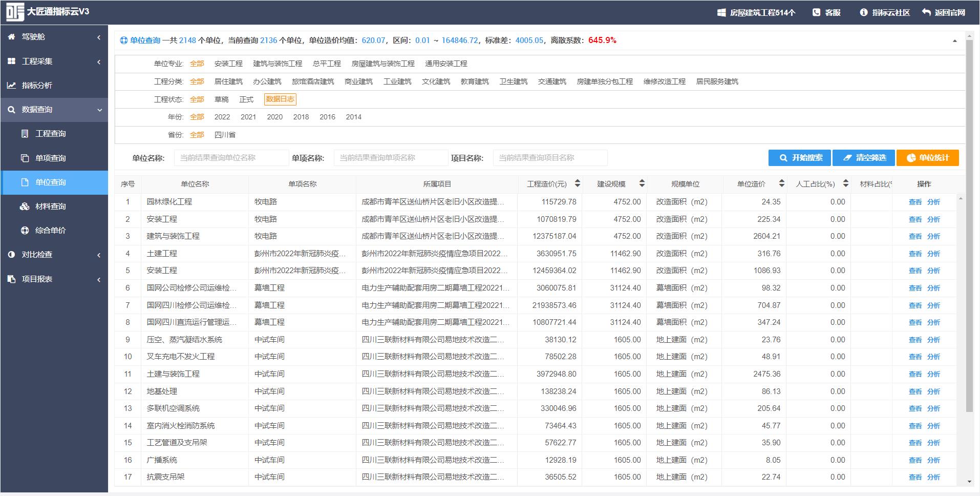Click the table scroll-down arrow
The image size is (980, 496).
(969, 482)
